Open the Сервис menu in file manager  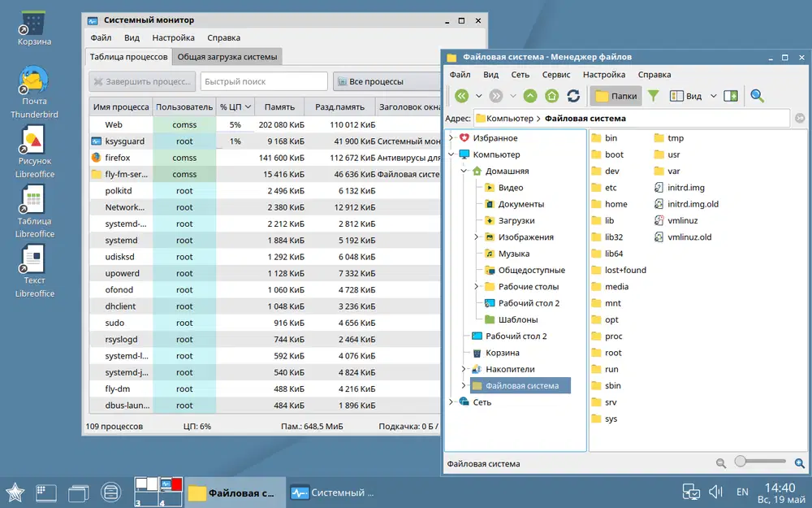tap(556, 75)
